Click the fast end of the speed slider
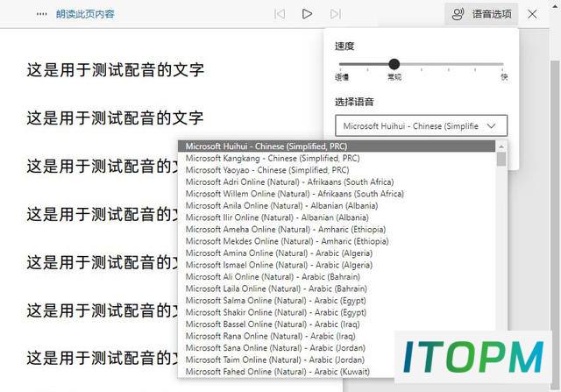 (503, 64)
